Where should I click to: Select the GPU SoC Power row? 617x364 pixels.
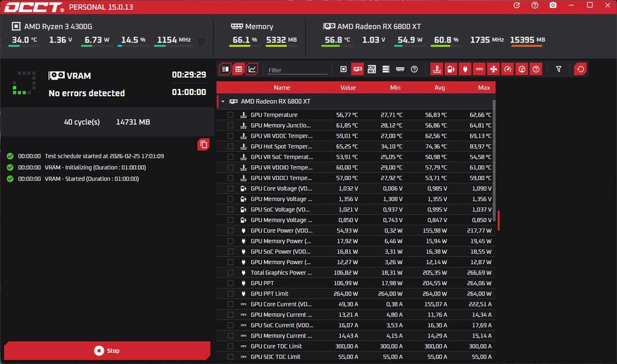point(356,252)
